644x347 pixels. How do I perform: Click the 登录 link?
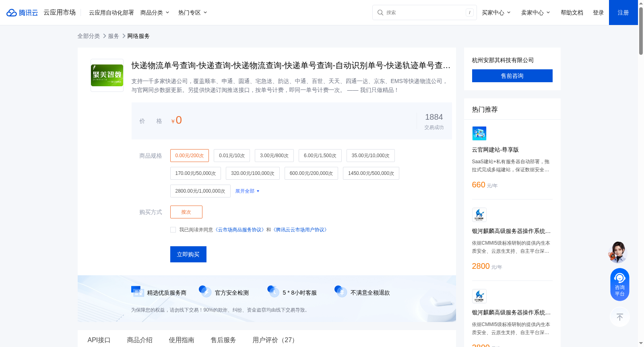pos(599,12)
